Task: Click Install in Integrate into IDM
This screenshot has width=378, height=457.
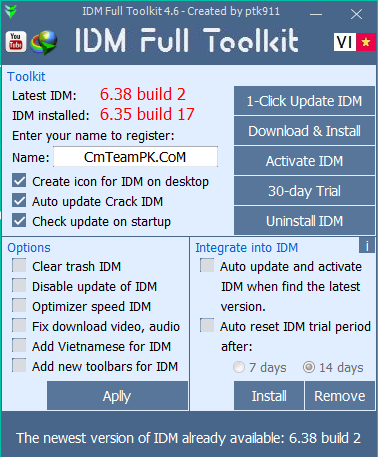Action: click(269, 396)
